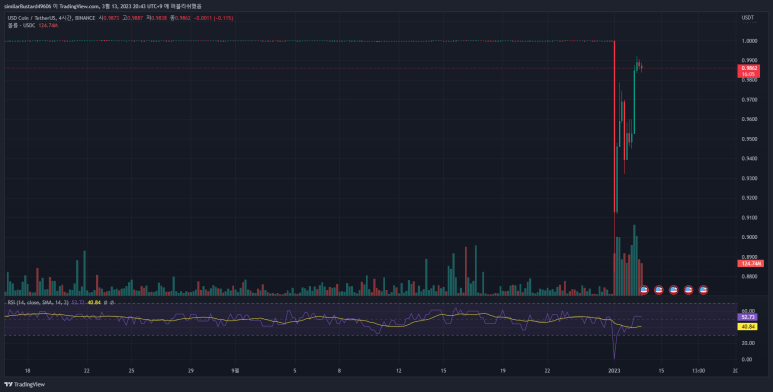Click the high price value 0.9887

point(135,18)
